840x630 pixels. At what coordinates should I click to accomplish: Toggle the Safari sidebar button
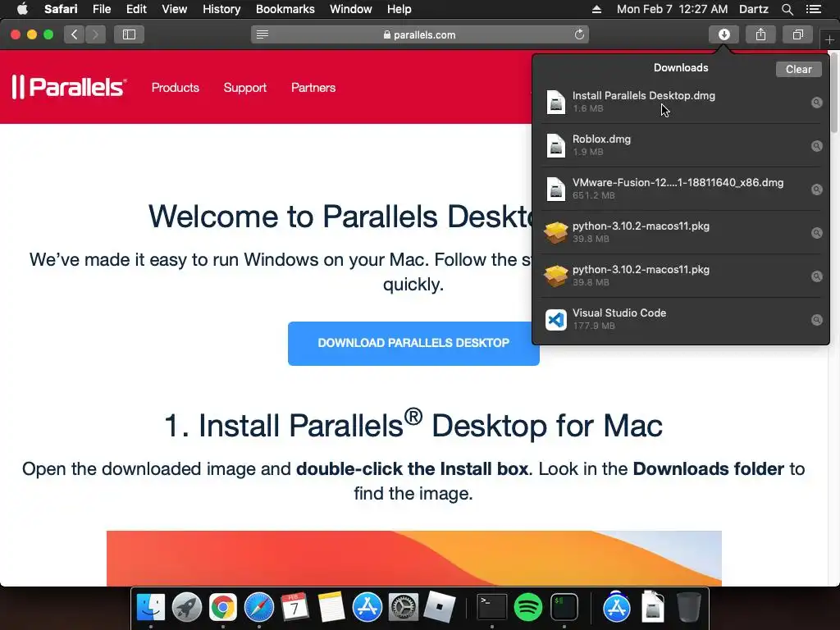point(129,34)
